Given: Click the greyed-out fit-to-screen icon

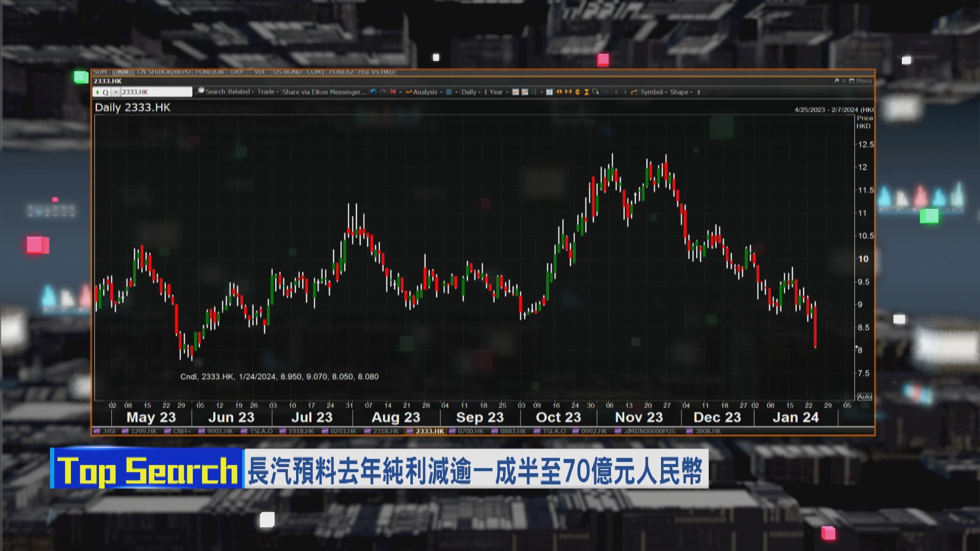Looking at the screenshot, I should coord(606,92).
